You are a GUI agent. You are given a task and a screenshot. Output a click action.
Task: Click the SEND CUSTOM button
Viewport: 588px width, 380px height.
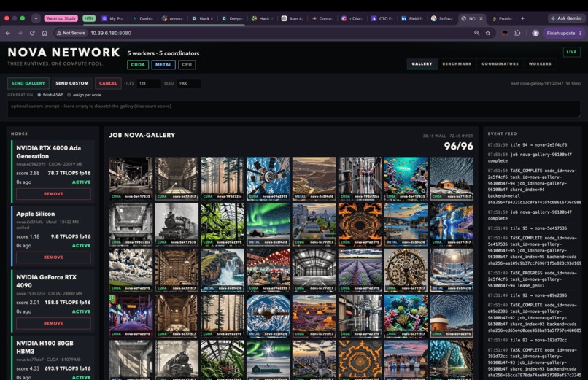click(72, 83)
